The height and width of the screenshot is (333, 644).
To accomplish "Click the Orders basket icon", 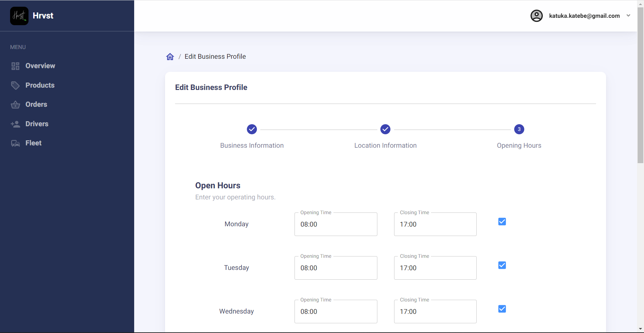I will tap(15, 105).
